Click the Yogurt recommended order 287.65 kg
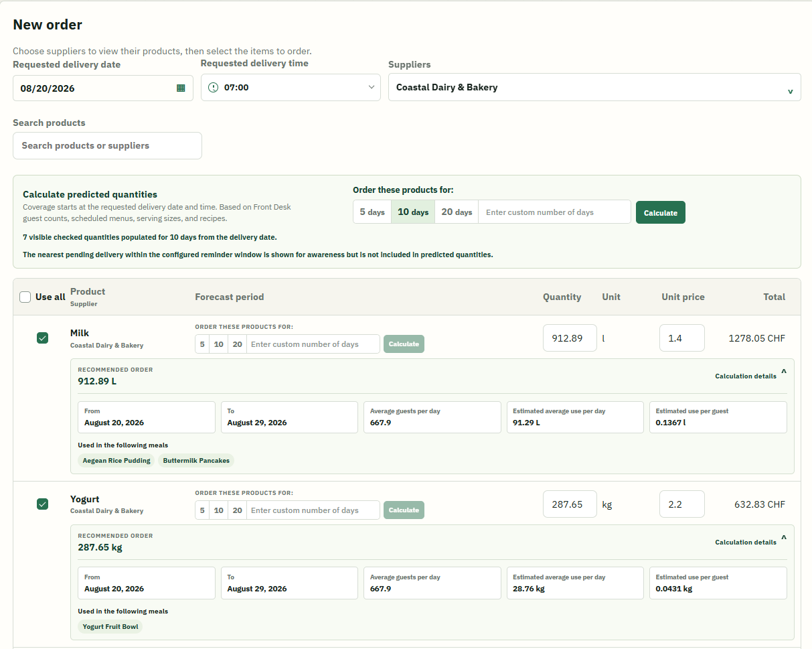The image size is (812, 649). tap(100, 547)
